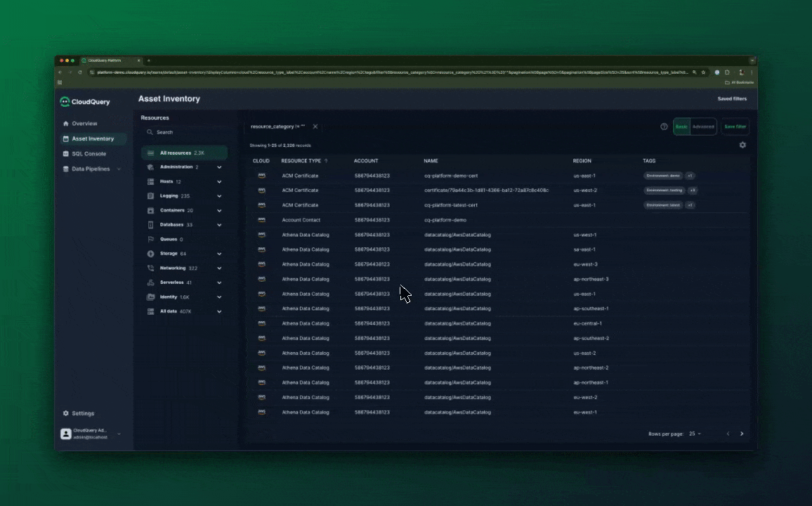Open the rows per page dropdown
The width and height of the screenshot is (812, 506).
695,434
